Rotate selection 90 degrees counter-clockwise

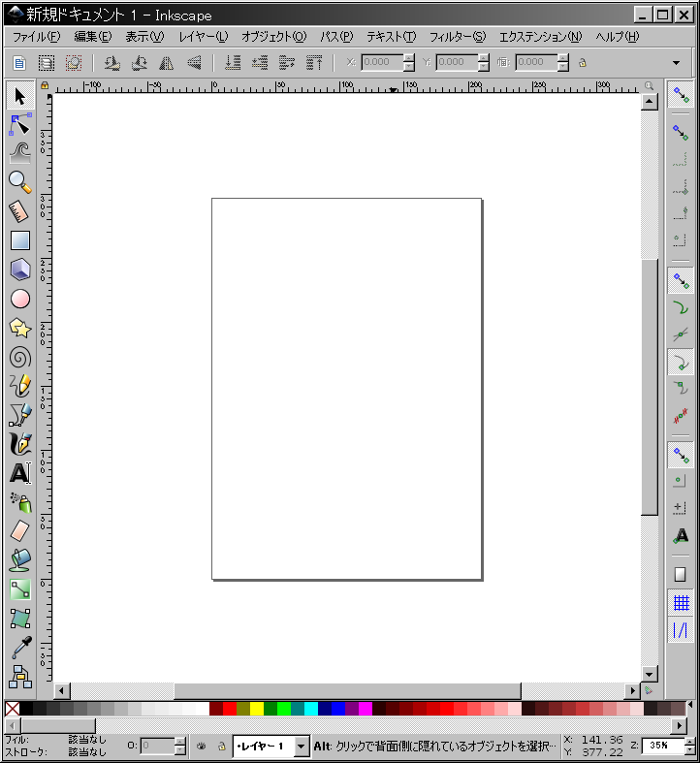pyautogui.click(x=111, y=63)
